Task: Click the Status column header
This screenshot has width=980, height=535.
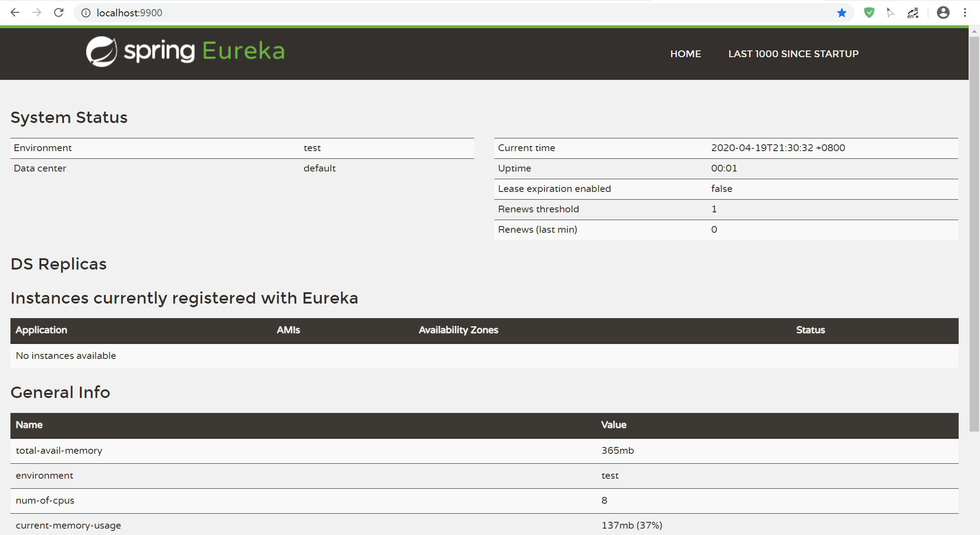Action: (x=810, y=330)
